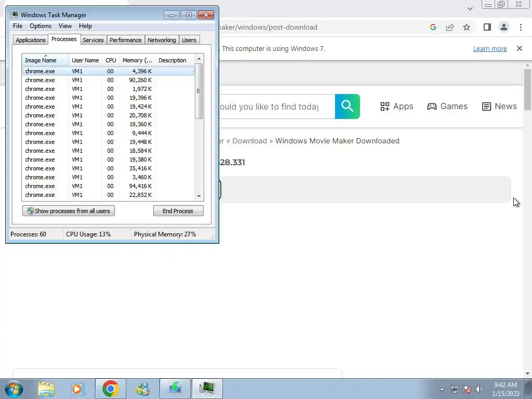The image size is (532, 399).
Task: Sort by User Name column header
Action: click(x=85, y=60)
